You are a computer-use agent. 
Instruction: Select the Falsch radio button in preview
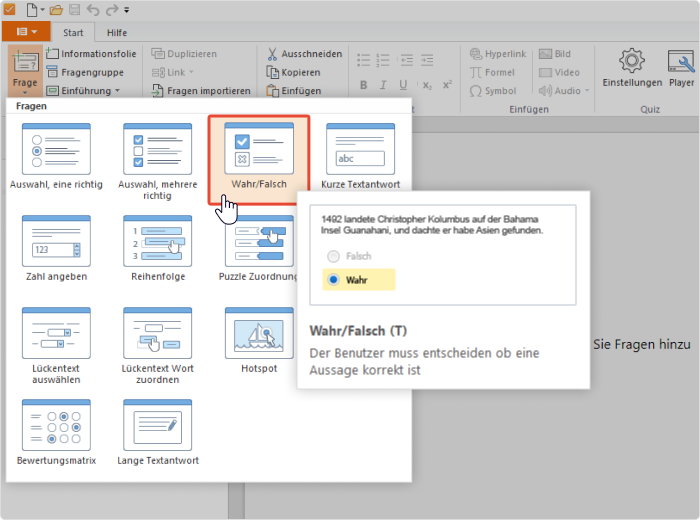[x=333, y=256]
